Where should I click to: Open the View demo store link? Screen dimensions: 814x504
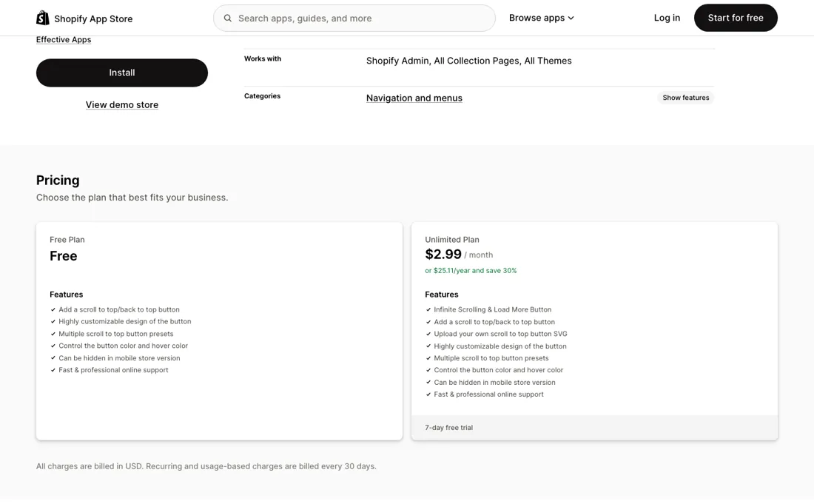coord(122,105)
